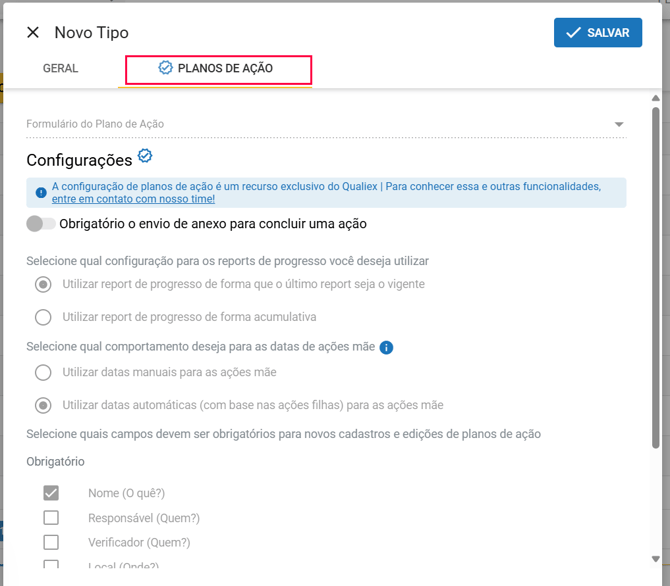Switch to the GERAL tab
This screenshot has height=586, width=670.
pos(60,69)
